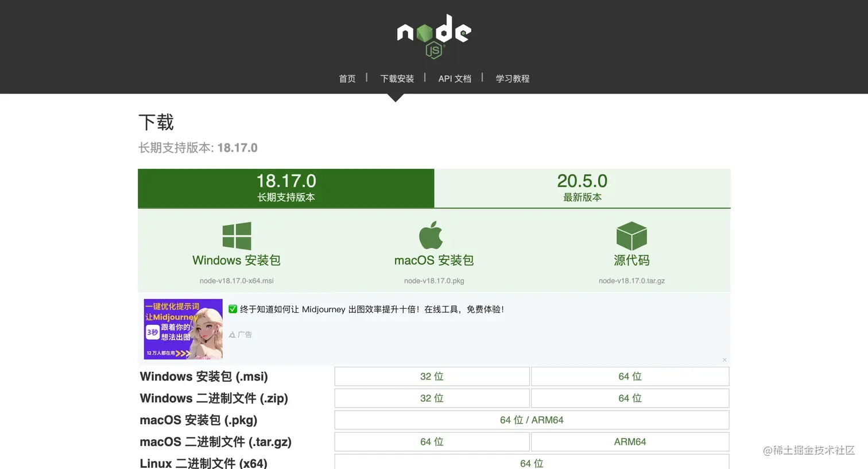Click the green cube icon above 源代码
This screenshot has width=868, height=469.
631,235
